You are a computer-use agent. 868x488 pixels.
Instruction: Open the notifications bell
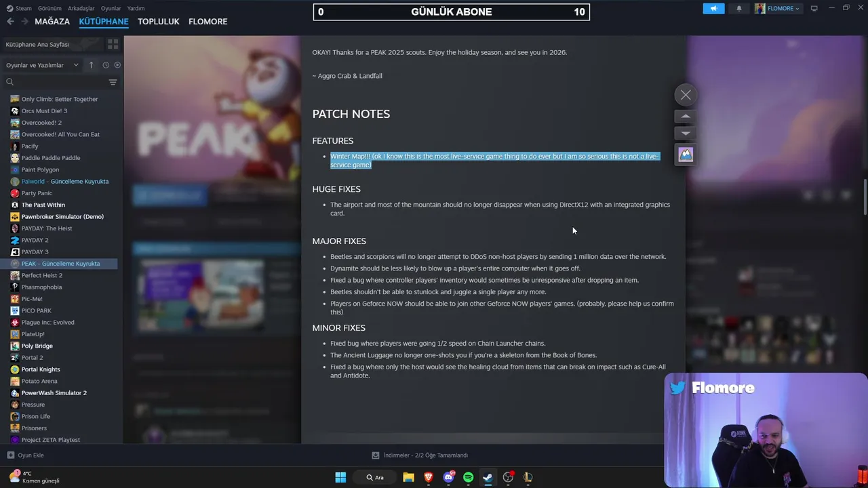point(739,8)
